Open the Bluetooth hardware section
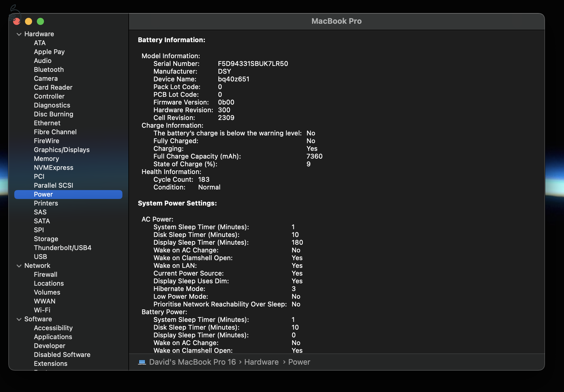This screenshot has width=564, height=392. [x=49, y=69]
